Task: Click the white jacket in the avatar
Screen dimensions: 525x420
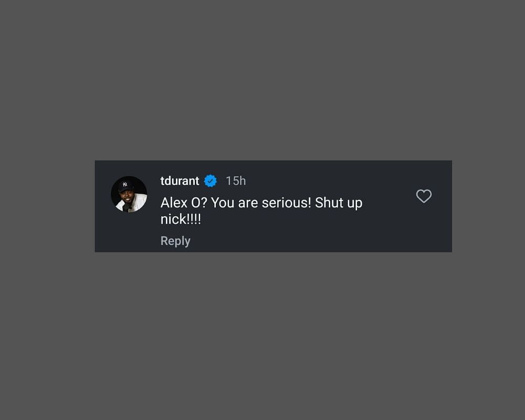Action: pyautogui.click(x=137, y=203)
